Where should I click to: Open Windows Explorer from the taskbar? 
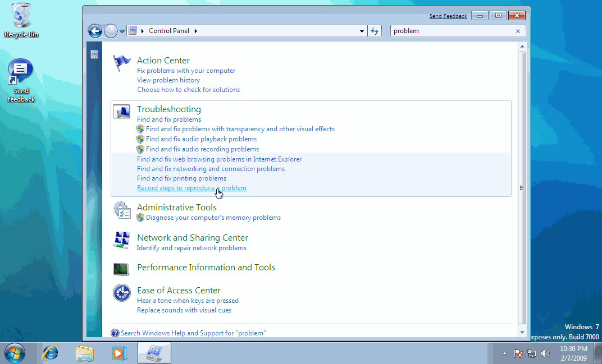tap(85, 353)
